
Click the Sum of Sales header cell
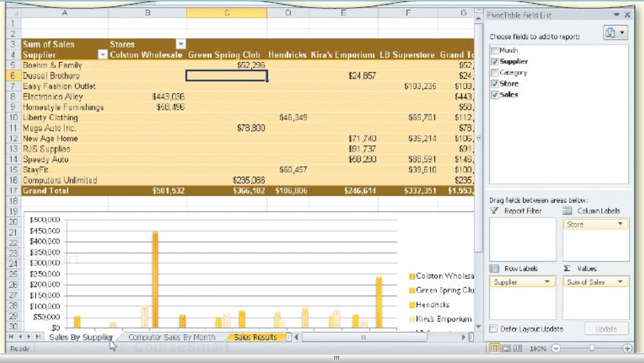point(65,44)
